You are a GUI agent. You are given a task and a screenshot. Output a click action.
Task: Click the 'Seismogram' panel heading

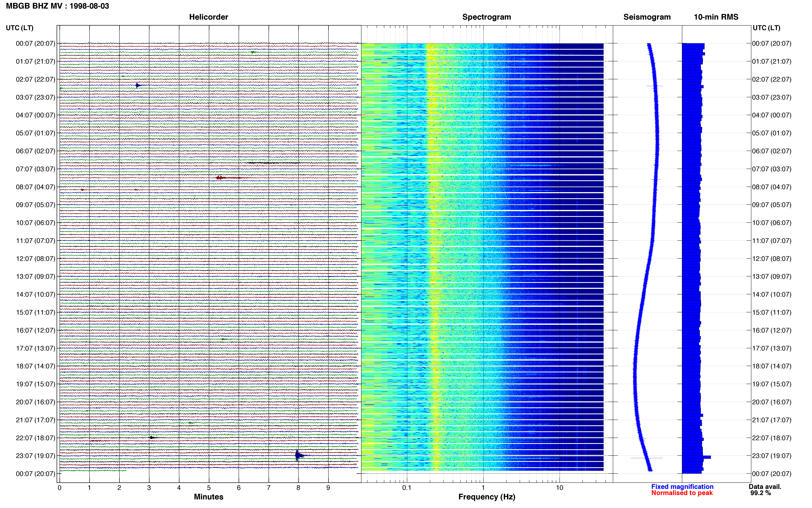(x=647, y=17)
